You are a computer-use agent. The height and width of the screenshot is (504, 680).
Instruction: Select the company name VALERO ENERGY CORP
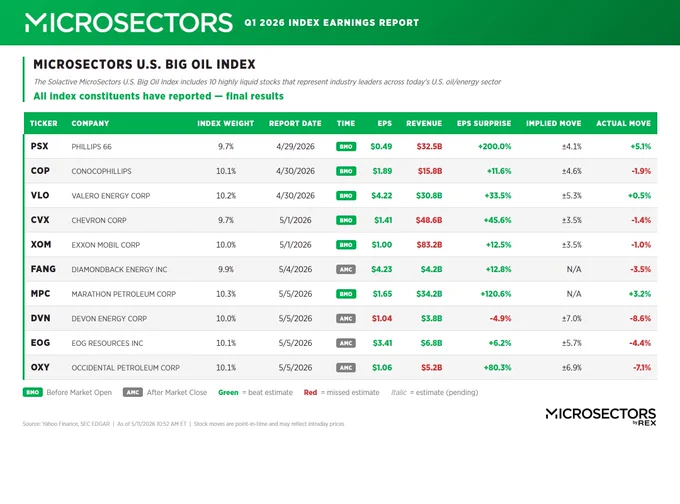(x=111, y=196)
